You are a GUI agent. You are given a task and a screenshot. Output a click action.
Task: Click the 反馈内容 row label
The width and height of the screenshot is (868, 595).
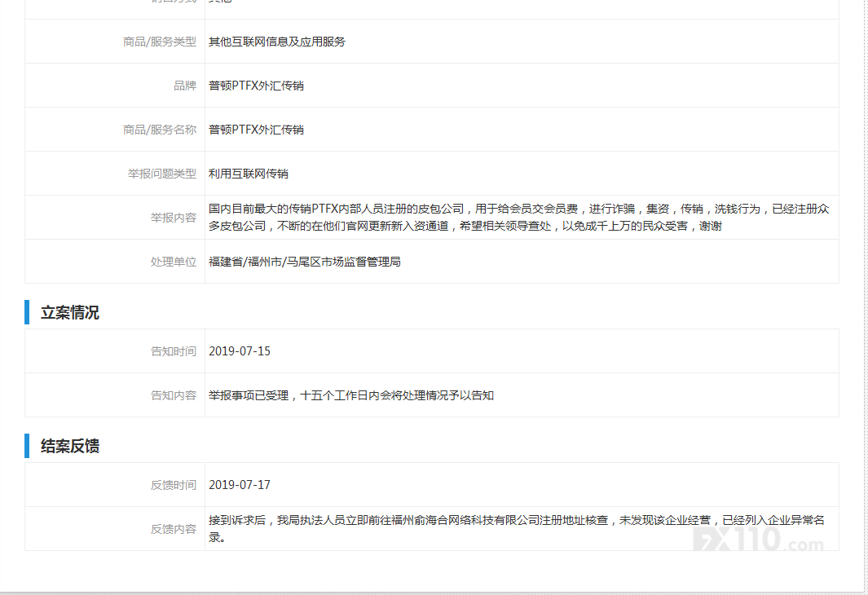pyautogui.click(x=174, y=529)
